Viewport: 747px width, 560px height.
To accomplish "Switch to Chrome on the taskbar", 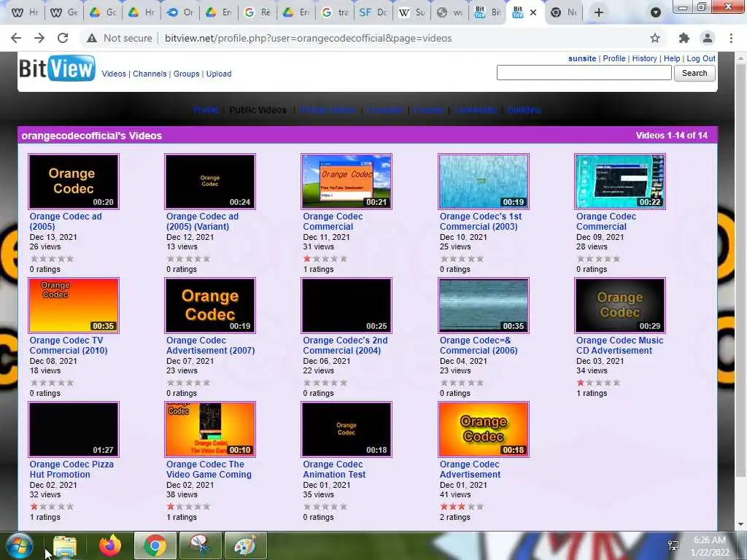I will 155,545.
